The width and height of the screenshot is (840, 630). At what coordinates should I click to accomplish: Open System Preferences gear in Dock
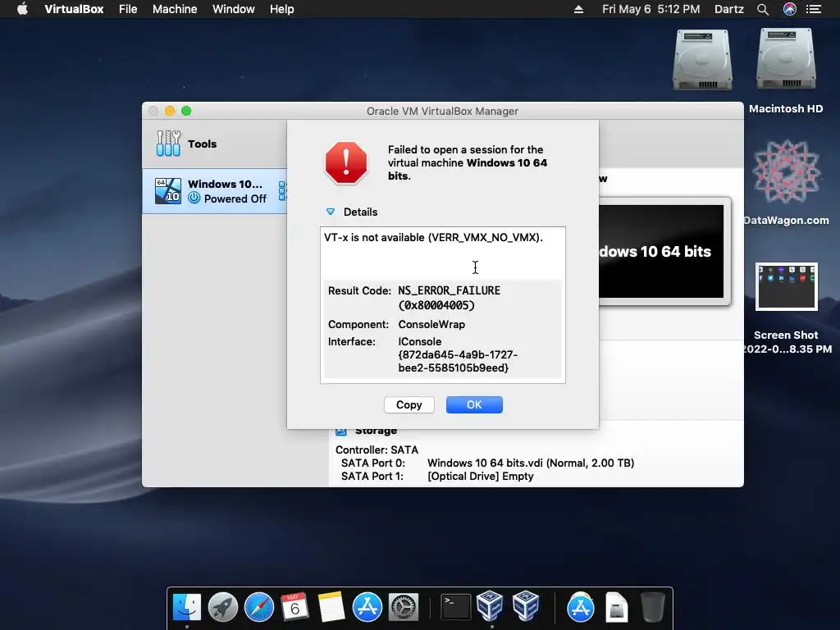tap(404, 607)
